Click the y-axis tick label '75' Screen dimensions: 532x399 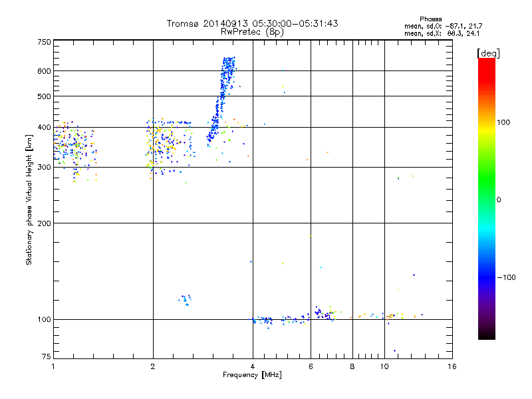pos(47,356)
